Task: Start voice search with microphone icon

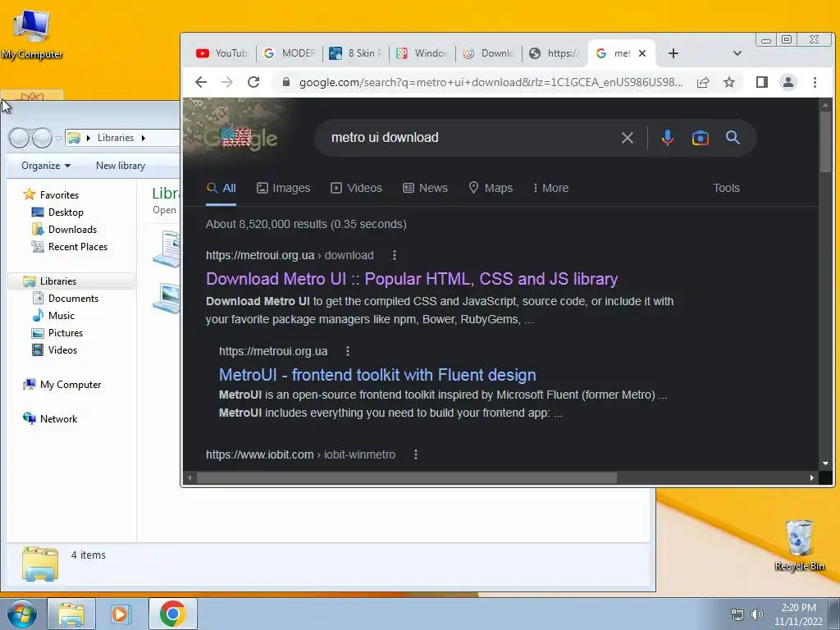Action: (x=668, y=138)
